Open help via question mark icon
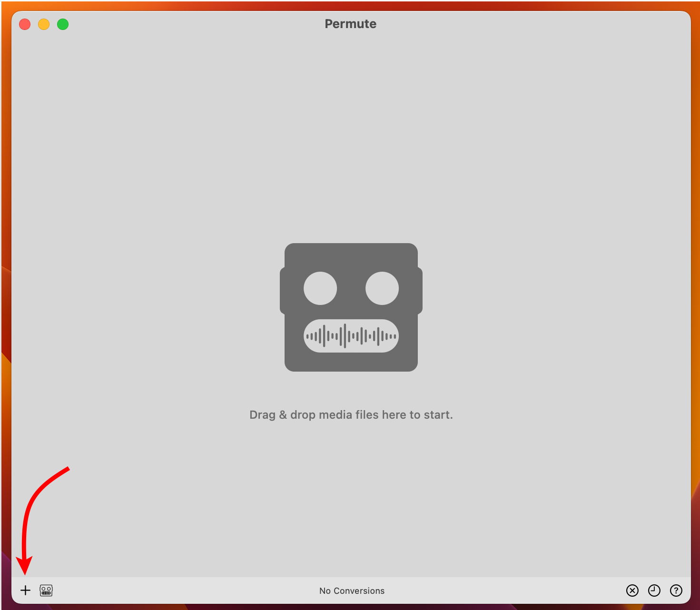 pos(676,590)
